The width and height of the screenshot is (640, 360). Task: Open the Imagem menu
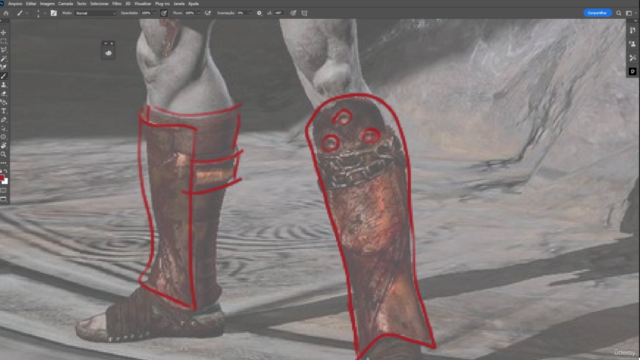[x=47, y=4]
